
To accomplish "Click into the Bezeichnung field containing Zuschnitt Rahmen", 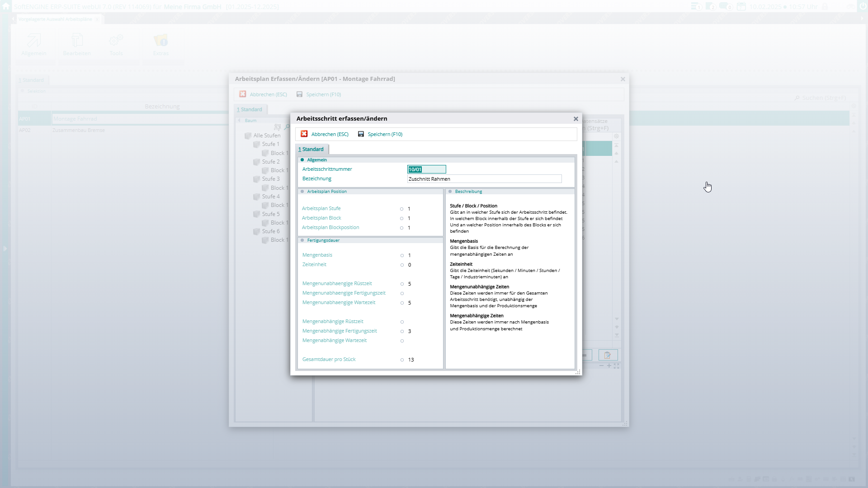I will [x=484, y=179].
